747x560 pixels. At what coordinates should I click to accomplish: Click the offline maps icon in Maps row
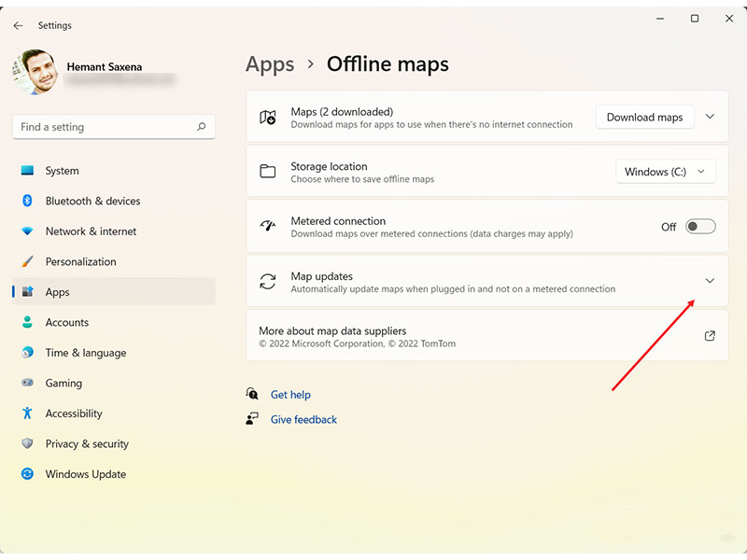coord(268,118)
